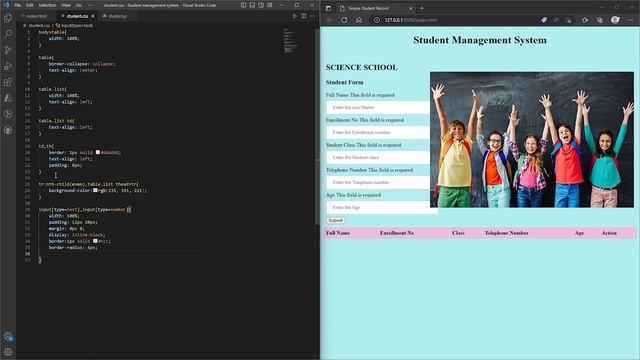Open editor More Actions ellipsis
Viewport: 640px width, 360px height.
[313, 16]
